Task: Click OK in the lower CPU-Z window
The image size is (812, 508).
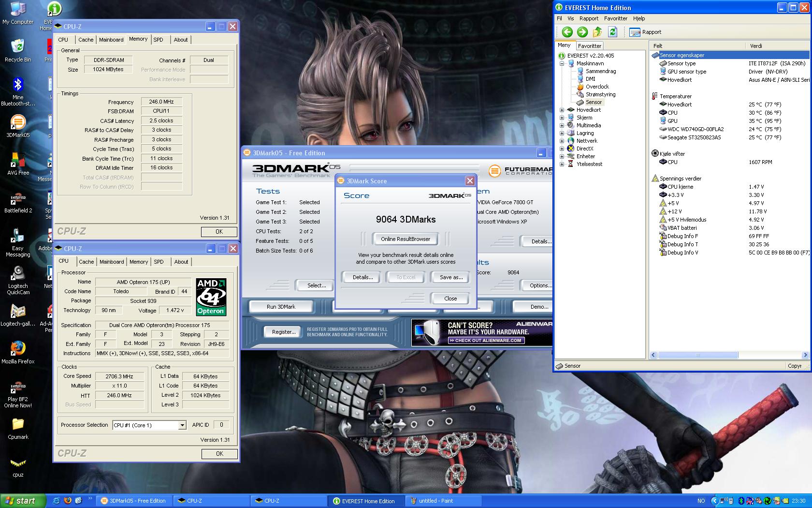Action: click(219, 454)
